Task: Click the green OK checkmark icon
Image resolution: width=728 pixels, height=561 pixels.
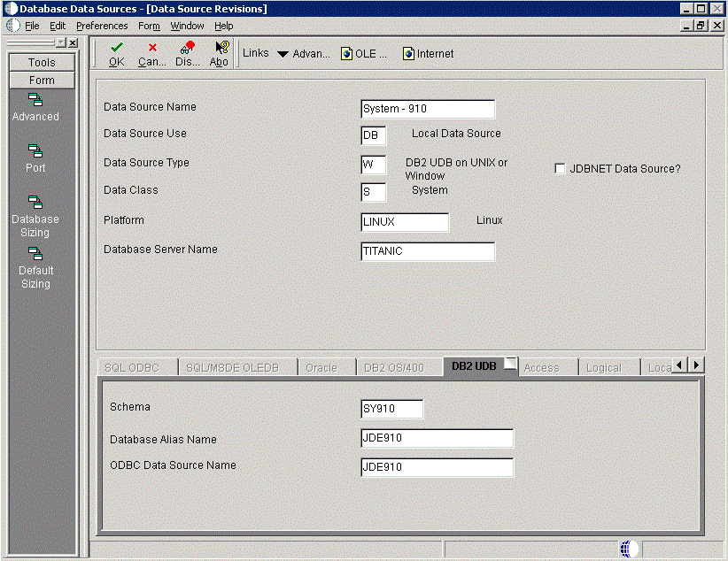Action: [x=116, y=48]
